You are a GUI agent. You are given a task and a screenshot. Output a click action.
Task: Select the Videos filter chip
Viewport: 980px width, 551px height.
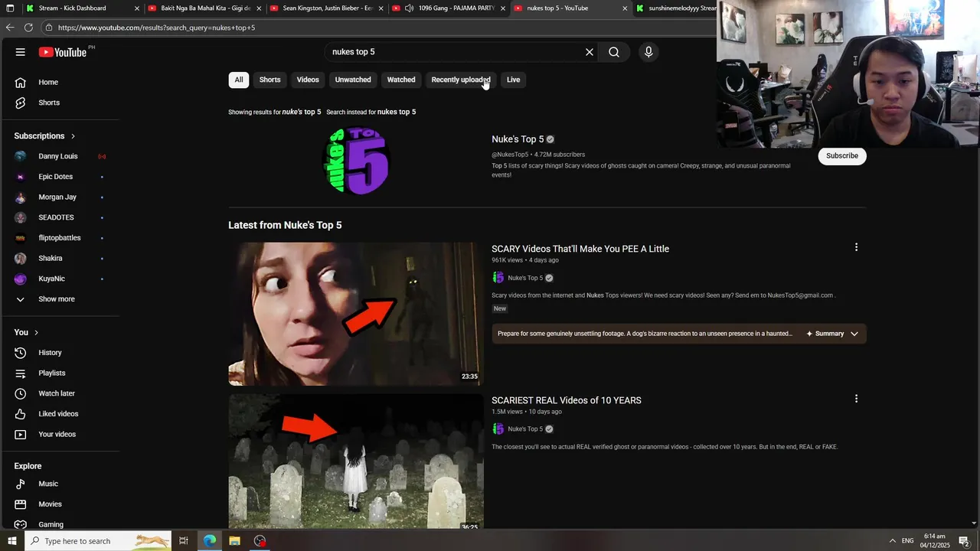pyautogui.click(x=308, y=80)
